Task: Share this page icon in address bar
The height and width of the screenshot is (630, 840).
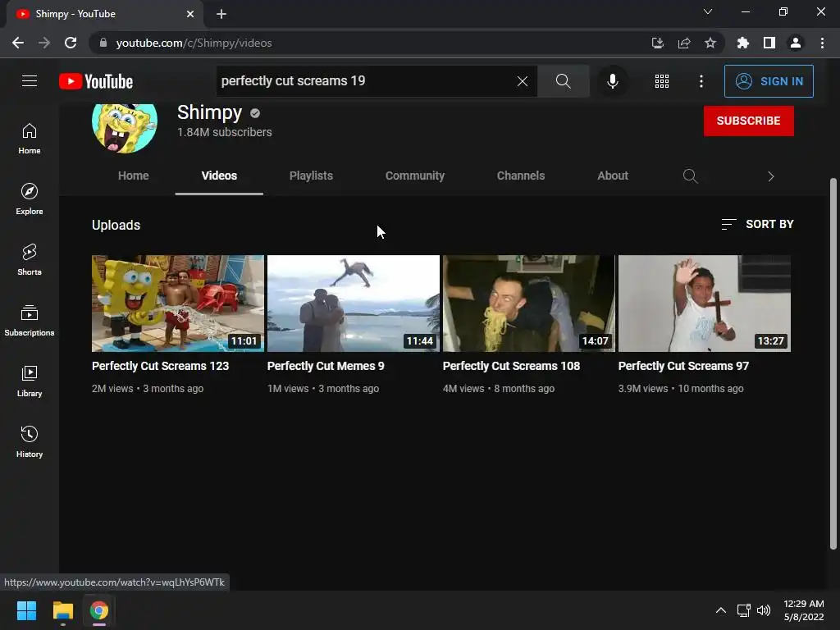Action: tap(683, 43)
